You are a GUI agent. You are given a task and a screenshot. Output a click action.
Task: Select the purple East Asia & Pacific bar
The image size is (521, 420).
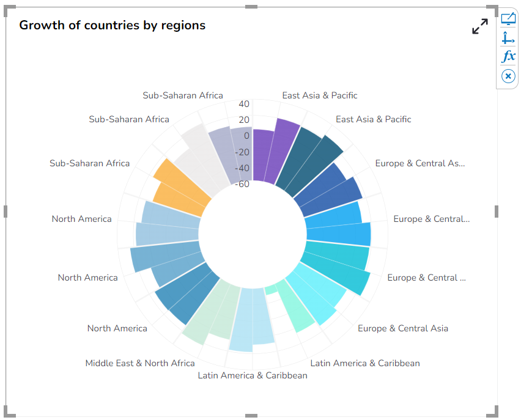point(274,153)
